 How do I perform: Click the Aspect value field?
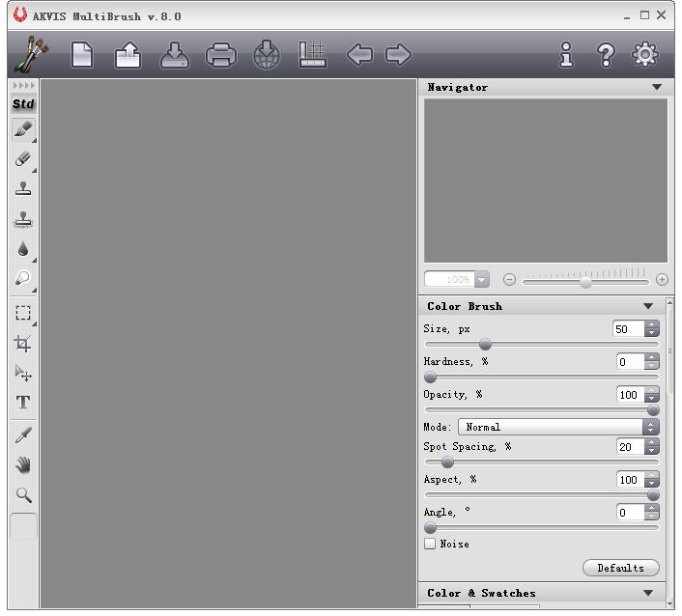pyautogui.click(x=630, y=480)
